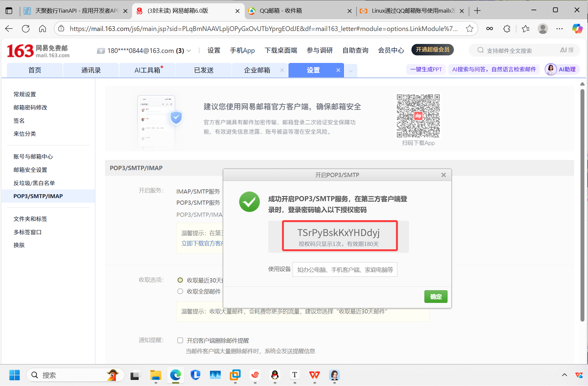Enable 开启客户端删除邮件提醒 checkbox
This screenshot has height=386, width=588.
(180, 341)
